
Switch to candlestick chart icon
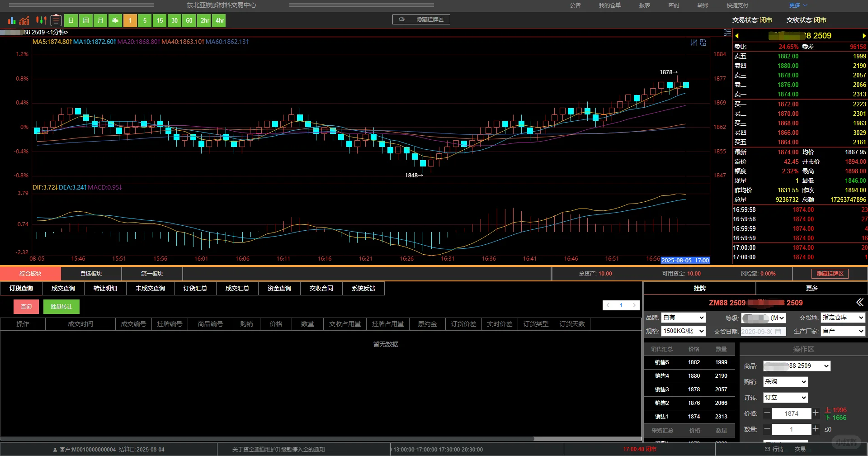tap(41, 20)
